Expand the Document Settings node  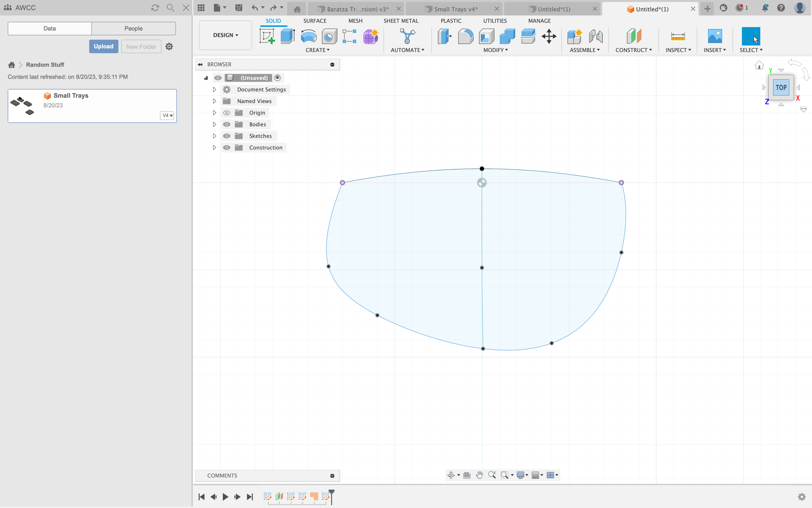click(214, 89)
